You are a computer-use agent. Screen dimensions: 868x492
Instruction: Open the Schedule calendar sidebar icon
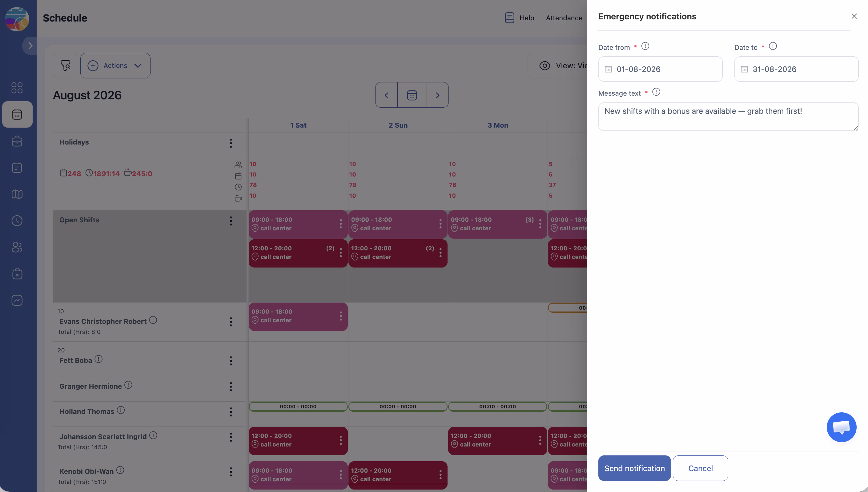point(17,114)
